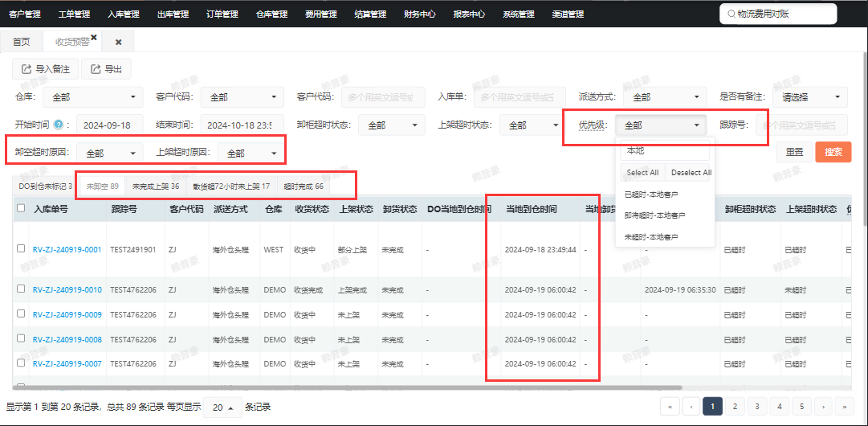The height and width of the screenshot is (426, 868).
Task: Click Deselect All in the priority dropdown
Action: click(x=691, y=172)
